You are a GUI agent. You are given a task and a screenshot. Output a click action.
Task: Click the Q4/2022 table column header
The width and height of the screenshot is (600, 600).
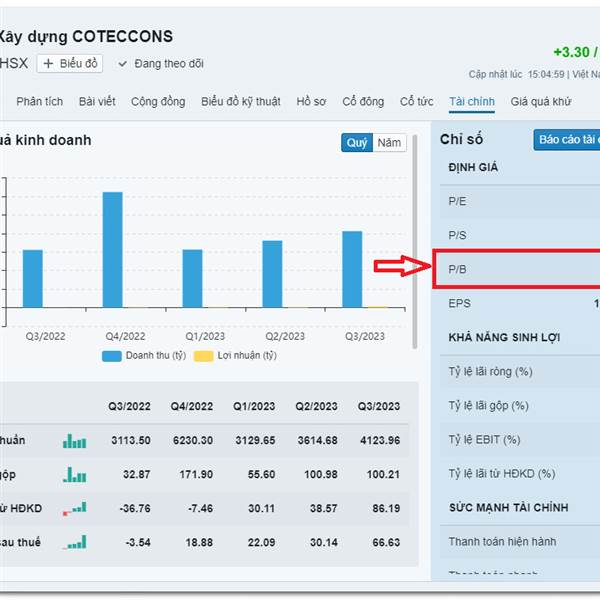tap(192, 406)
